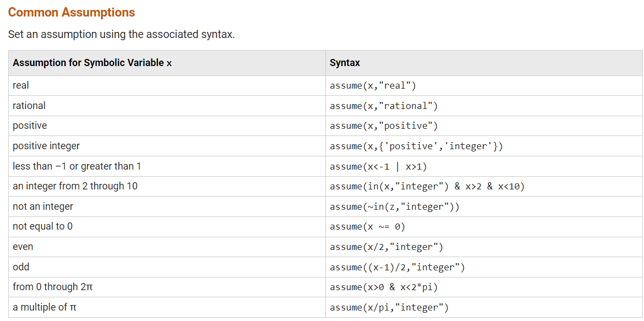This screenshot has height=321, width=644.
Task: Click the Common Assumptions heading
Action: (72, 12)
